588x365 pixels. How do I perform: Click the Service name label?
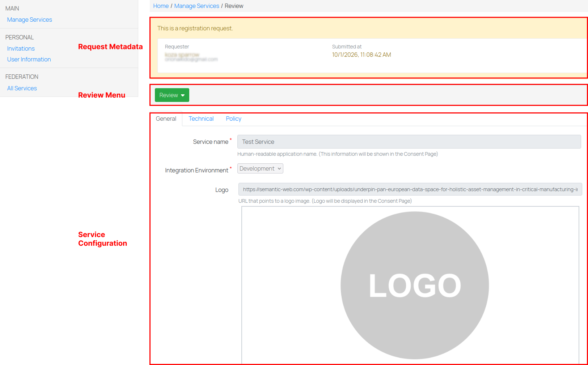(211, 142)
